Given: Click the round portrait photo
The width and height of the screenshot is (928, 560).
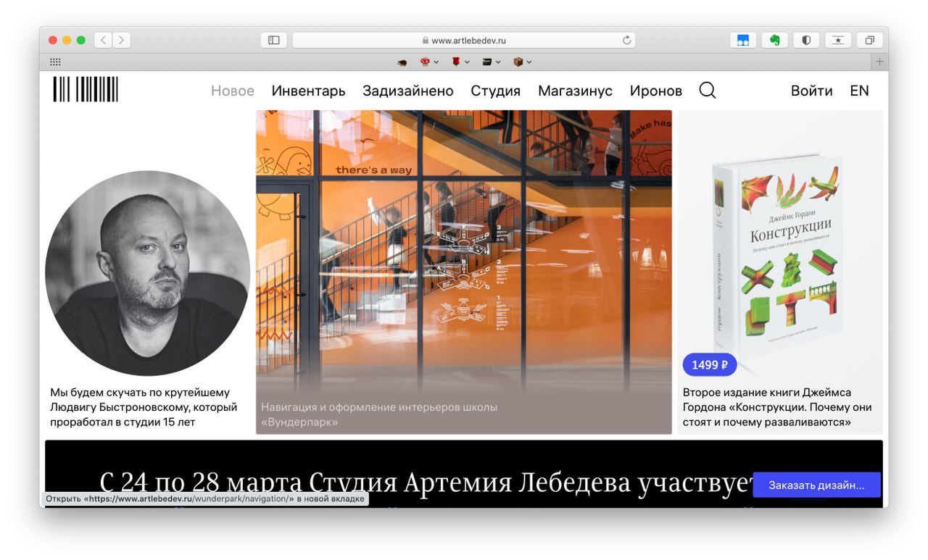Looking at the screenshot, I should pos(148,273).
